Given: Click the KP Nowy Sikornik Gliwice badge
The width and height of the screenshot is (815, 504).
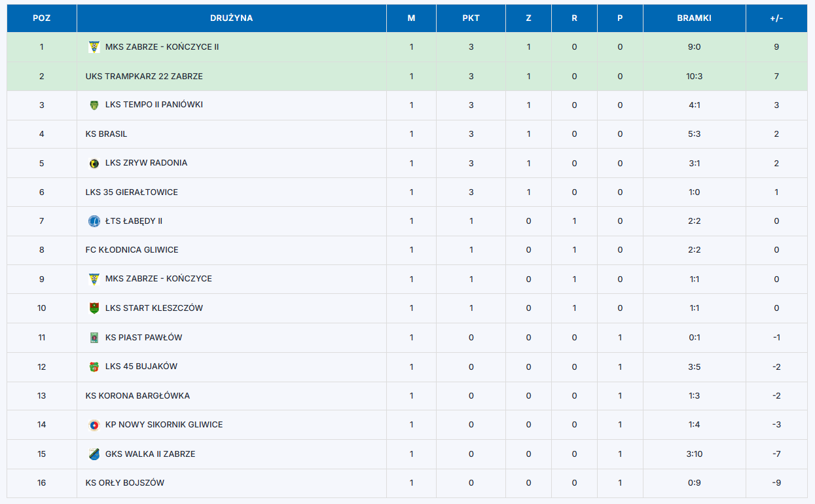Looking at the screenshot, I should [94, 425].
